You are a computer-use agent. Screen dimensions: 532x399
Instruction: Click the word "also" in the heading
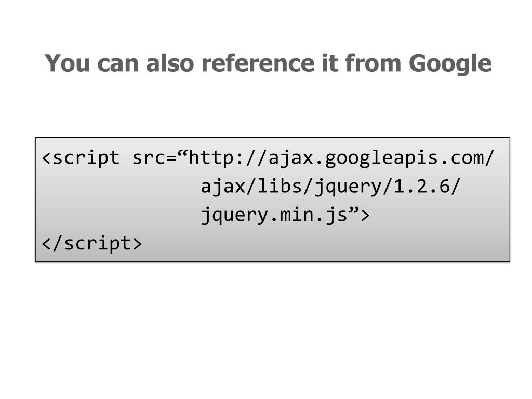170,63
